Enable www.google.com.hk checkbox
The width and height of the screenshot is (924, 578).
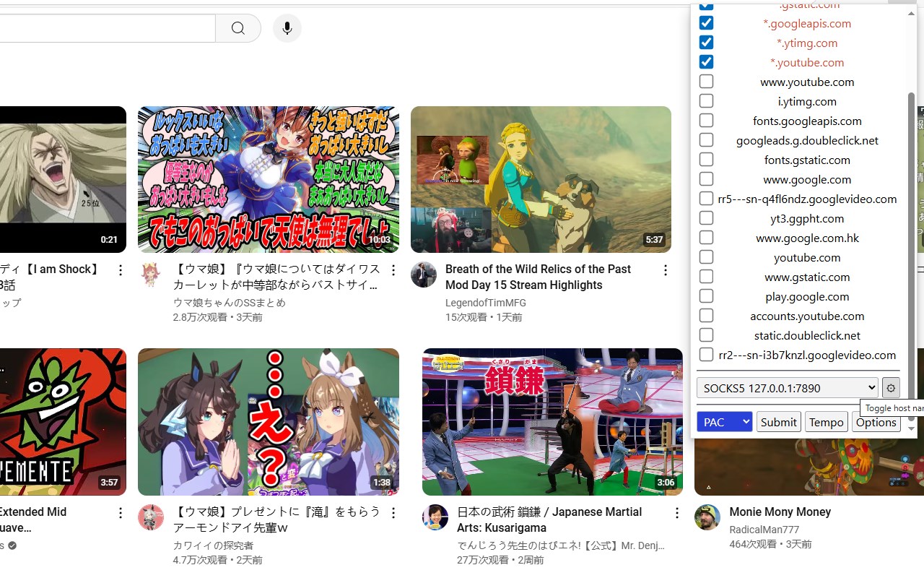(706, 238)
